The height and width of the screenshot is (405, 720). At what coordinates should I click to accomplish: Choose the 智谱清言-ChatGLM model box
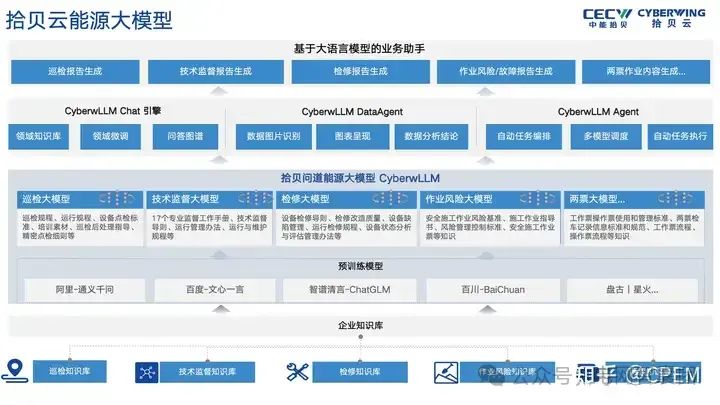tap(350, 290)
